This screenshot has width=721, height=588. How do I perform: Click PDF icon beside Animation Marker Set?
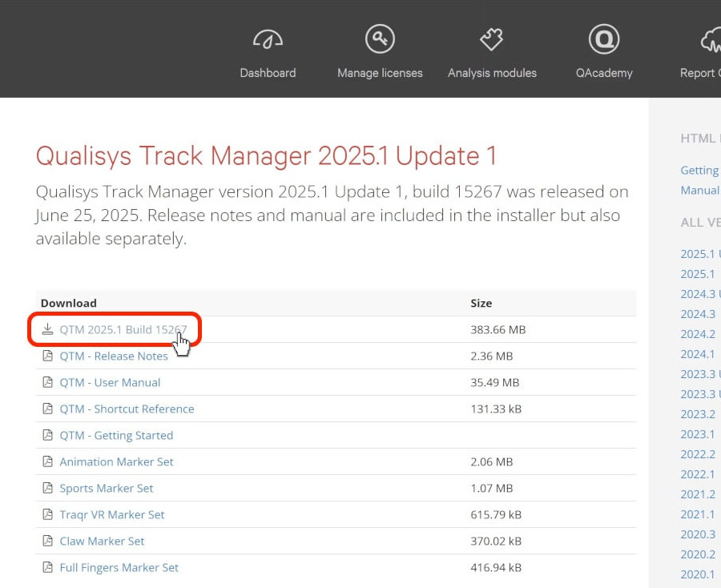48,461
